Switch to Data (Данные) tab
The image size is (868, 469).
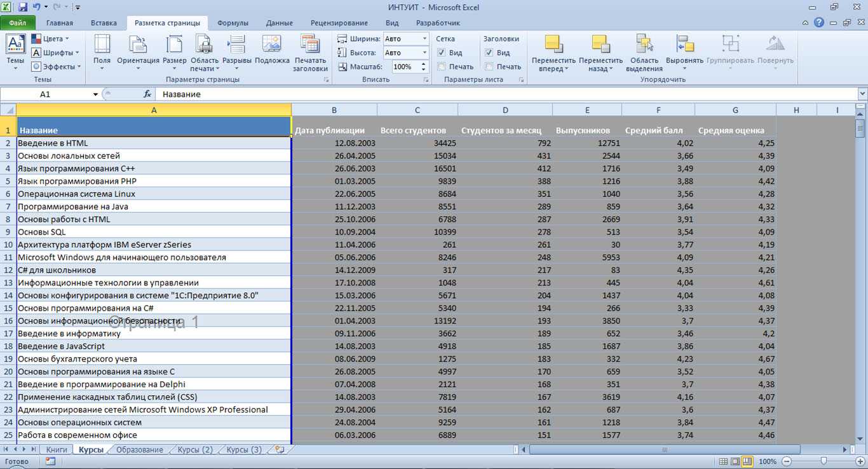[x=280, y=23]
